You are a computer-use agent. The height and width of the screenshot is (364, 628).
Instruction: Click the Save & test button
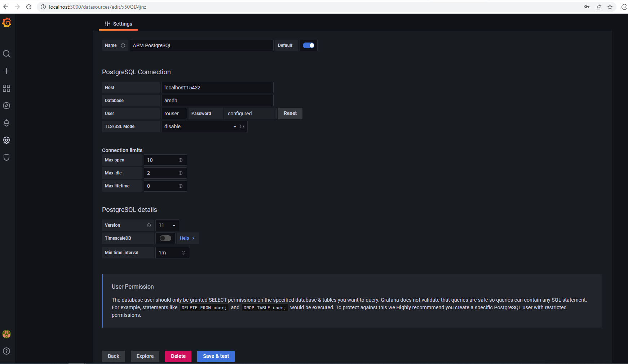(216, 356)
